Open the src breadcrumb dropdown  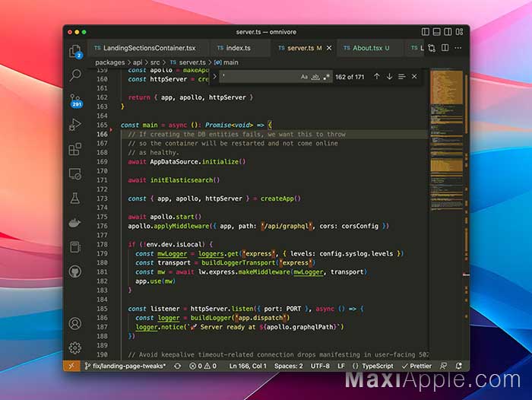pos(155,62)
